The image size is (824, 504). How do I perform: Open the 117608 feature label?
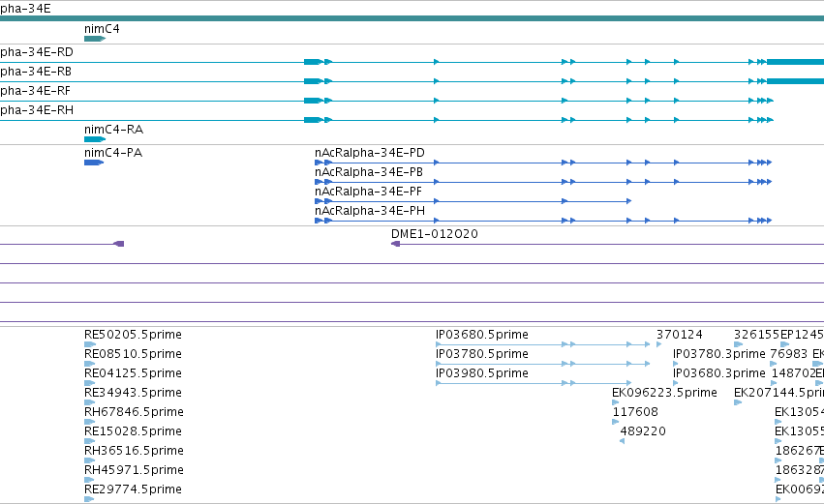tap(635, 412)
